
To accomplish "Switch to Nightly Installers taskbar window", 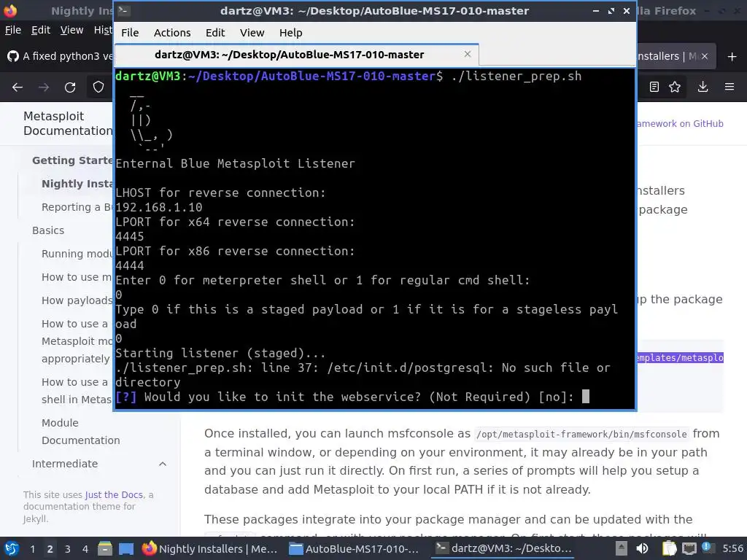I will (x=210, y=548).
